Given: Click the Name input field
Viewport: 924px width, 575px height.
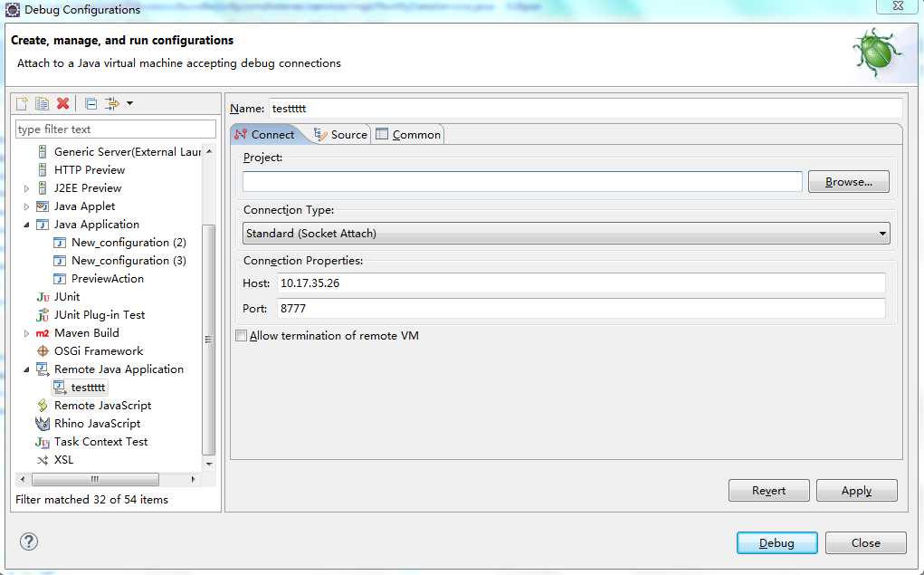Looking at the screenshot, I should point(586,109).
